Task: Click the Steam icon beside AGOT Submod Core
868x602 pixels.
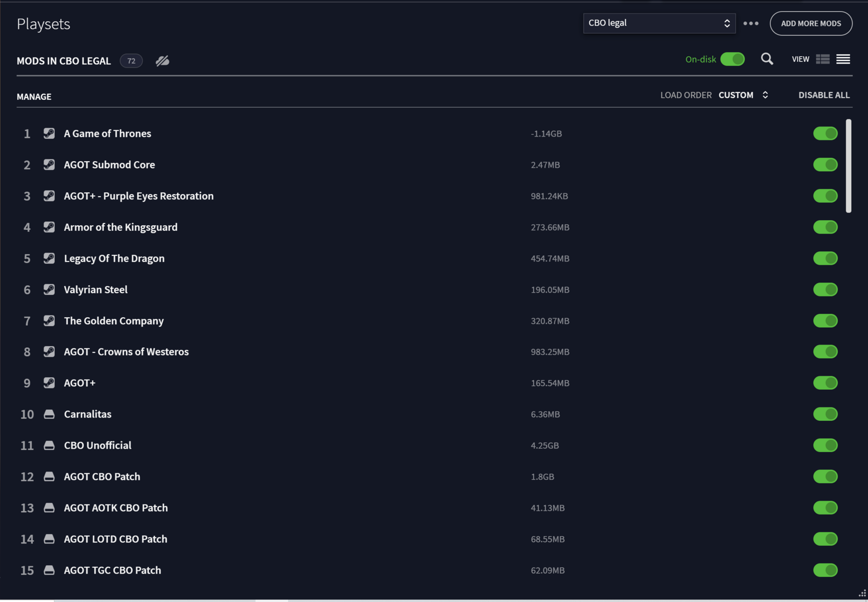Action: point(49,164)
